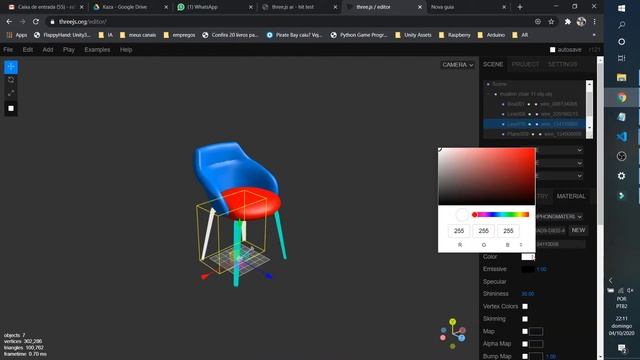Open the CAMERA dropdown in viewport
The image size is (640, 360).
point(457,65)
